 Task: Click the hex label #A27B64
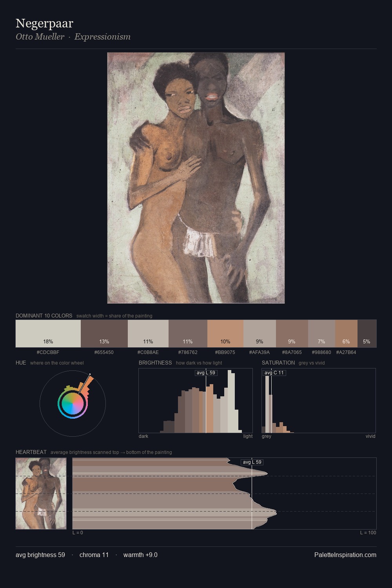coord(346,352)
